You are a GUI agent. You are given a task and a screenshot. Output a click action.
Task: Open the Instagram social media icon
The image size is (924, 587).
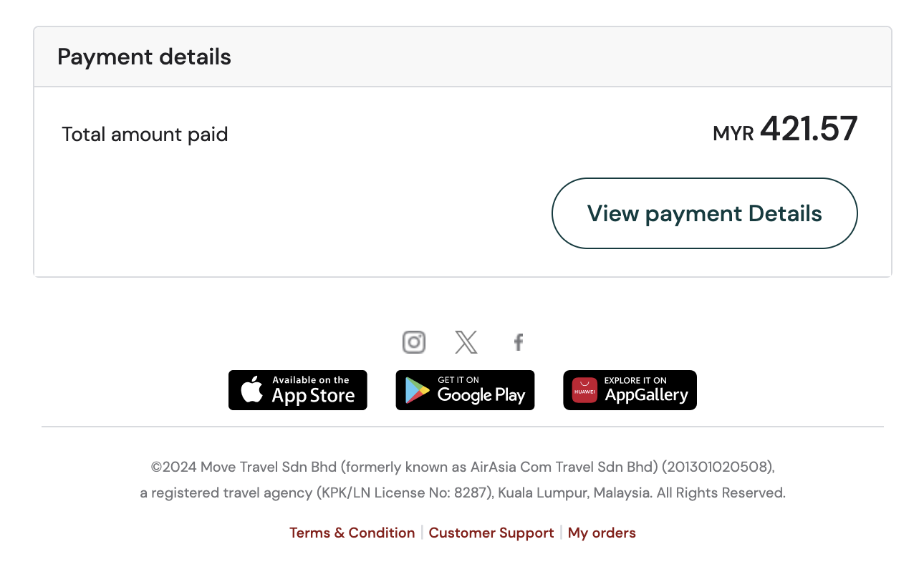[x=414, y=342]
